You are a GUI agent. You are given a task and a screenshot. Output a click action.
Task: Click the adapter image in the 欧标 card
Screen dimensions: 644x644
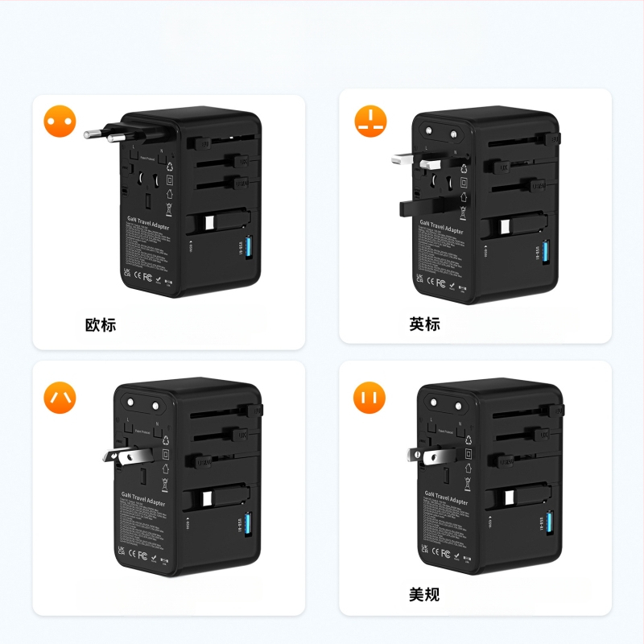pyautogui.click(x=173, y=201)
